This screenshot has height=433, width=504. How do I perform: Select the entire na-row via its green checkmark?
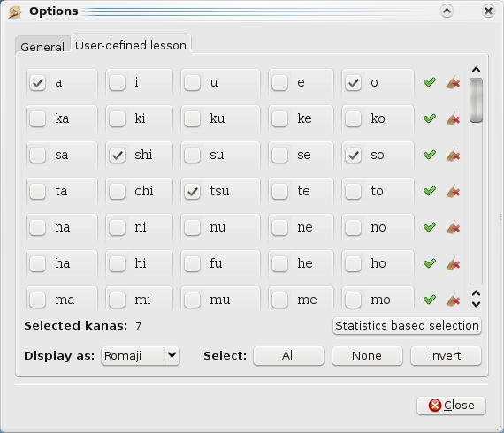pos(430,227)
